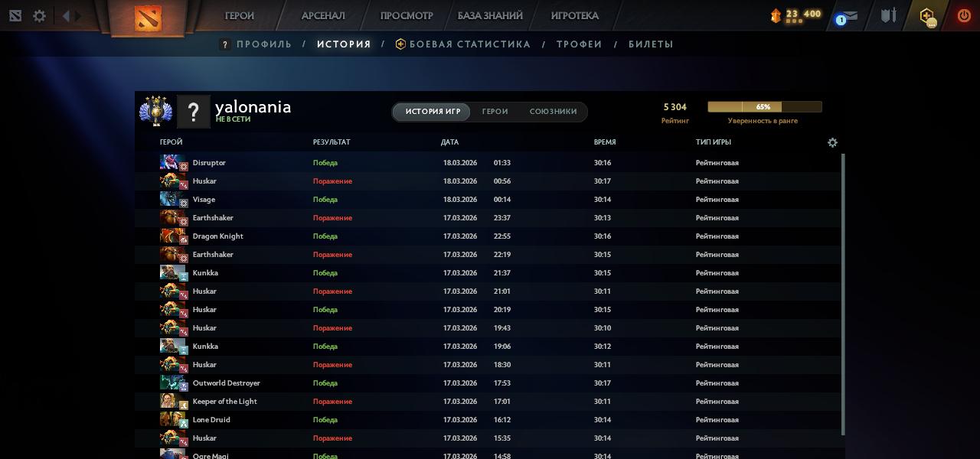Click the rank medal badge icon

coord(156,112)
